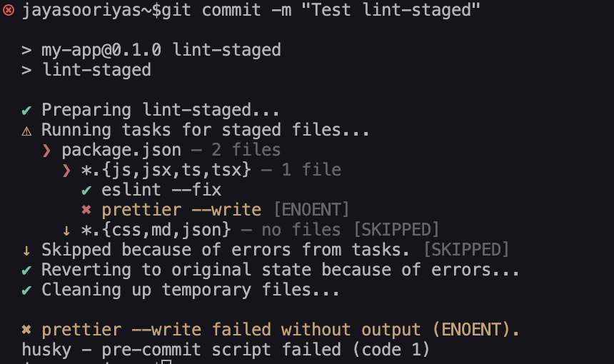
Task: Click the [SKIPPED] tag after no files
Action: [396, 230]
